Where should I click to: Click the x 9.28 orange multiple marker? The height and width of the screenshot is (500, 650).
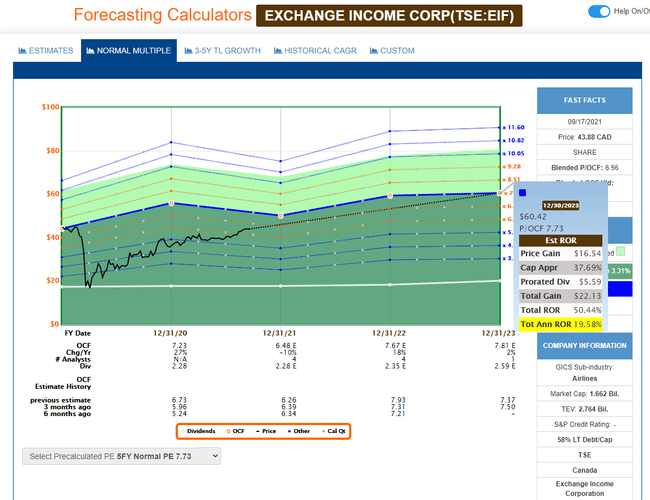pyautogui.click(x=514, y=166)
